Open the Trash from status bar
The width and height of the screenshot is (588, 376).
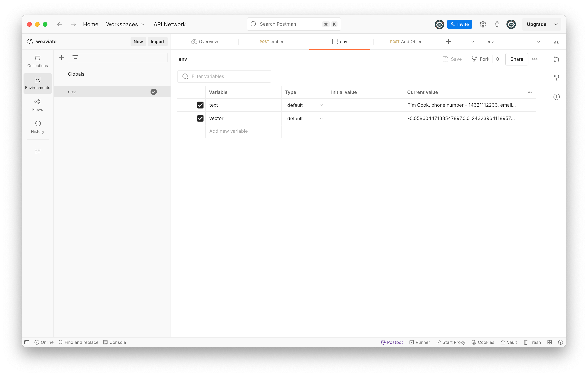(x=532, y=342)
